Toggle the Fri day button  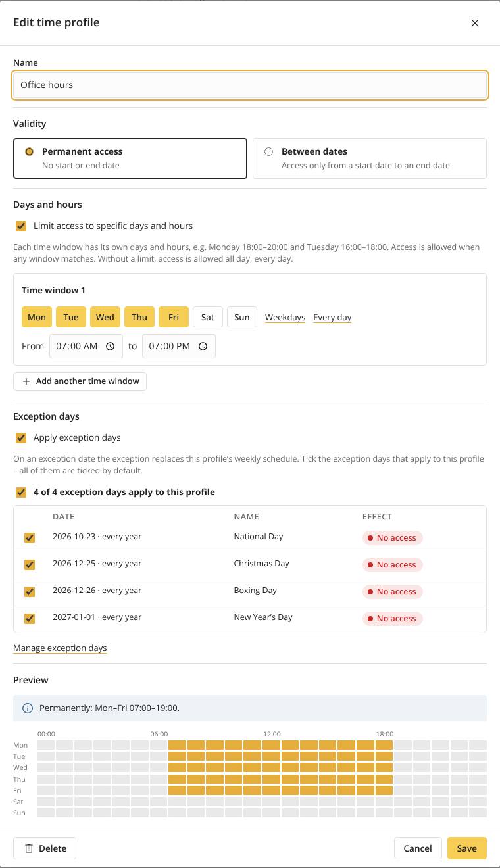(x=174, y=317)
